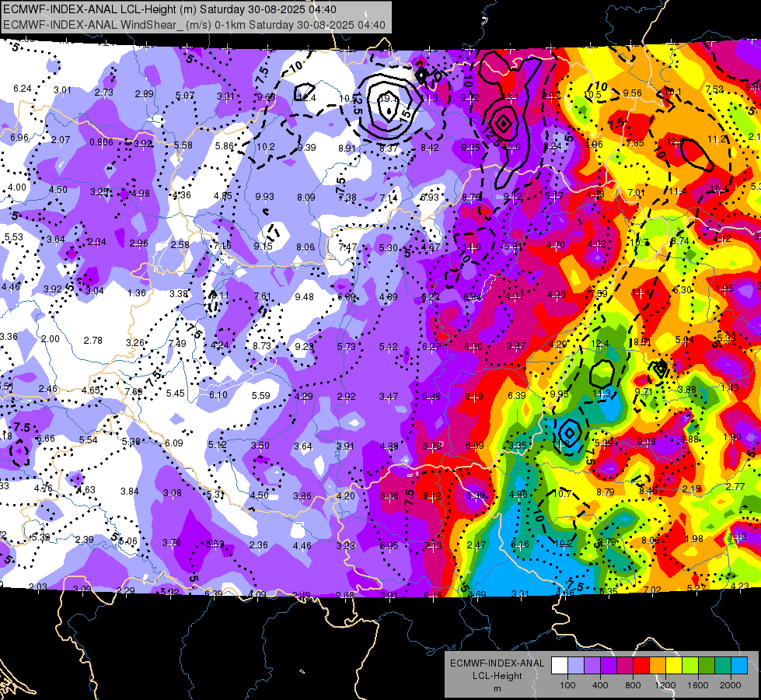Select the grid value 1.98
Viewport: 761px width, 700px height.
pyautogui.click(x=694, y=539)
